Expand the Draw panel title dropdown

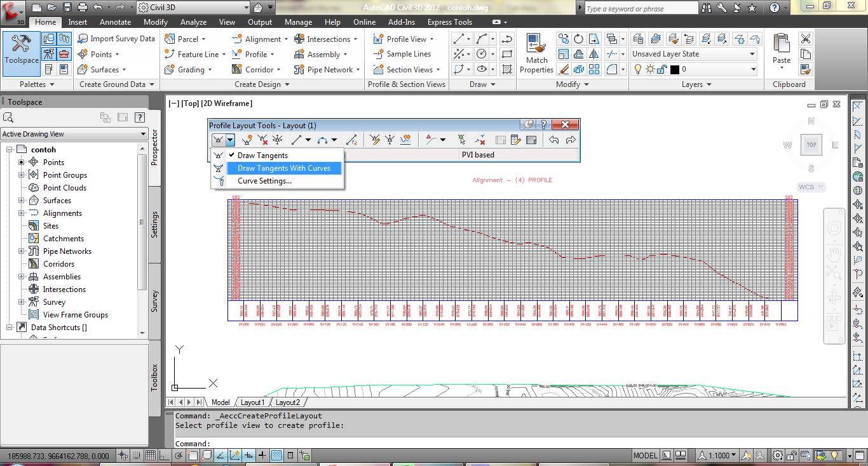(482, 84)
